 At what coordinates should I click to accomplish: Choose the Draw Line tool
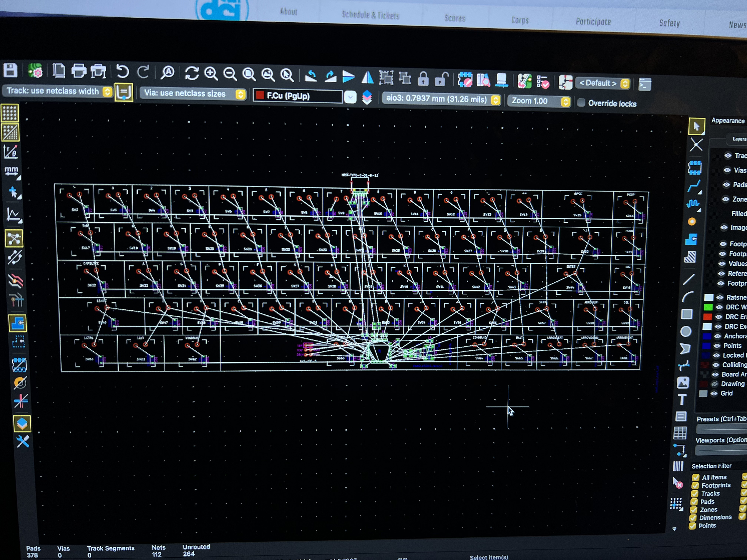click(x=689, y=279)
